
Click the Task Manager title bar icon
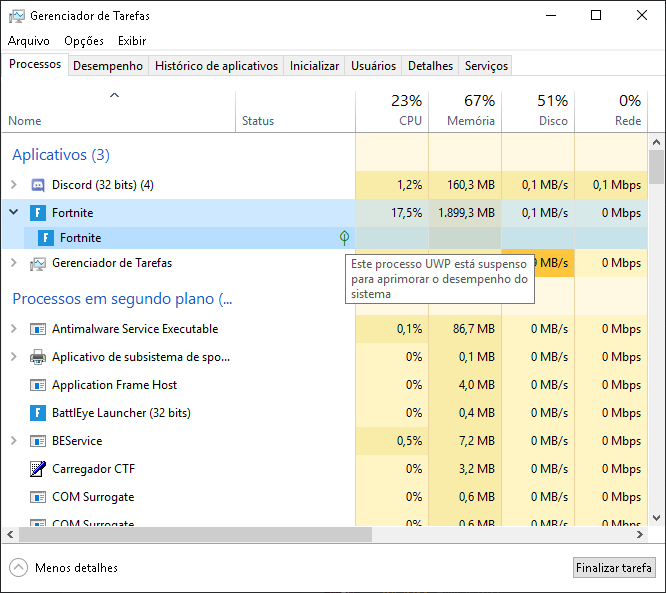(17, 16)
